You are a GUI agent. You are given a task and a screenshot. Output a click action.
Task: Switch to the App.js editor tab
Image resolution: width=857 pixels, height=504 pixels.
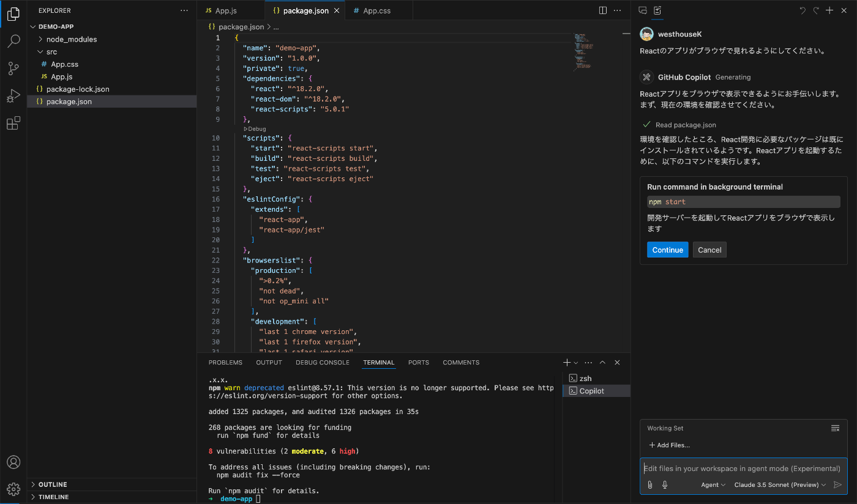[x=231, y=10]
